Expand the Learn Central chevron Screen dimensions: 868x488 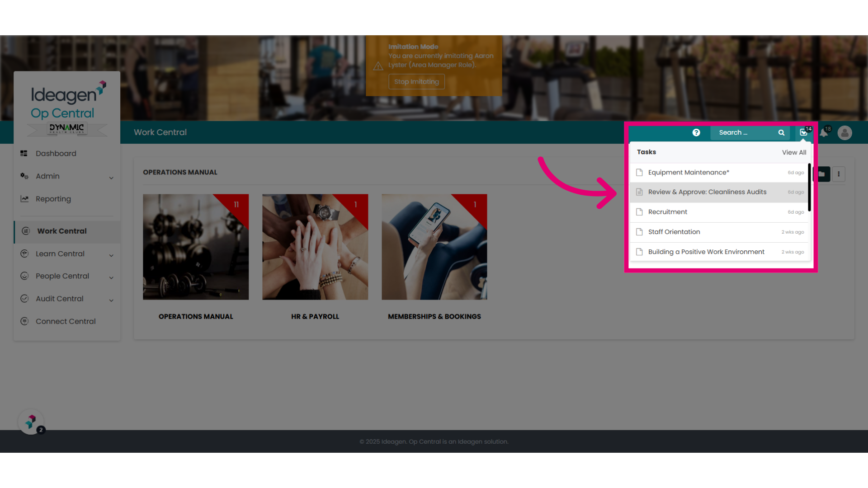(111, 255)
